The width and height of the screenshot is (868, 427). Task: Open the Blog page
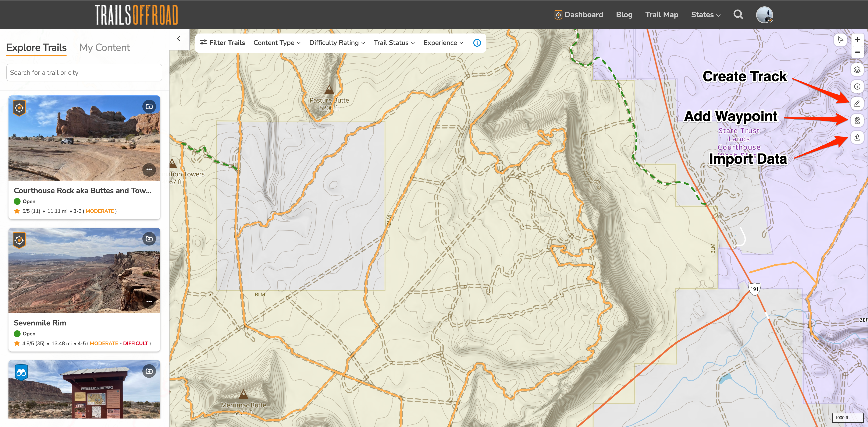tap(624, 14)
